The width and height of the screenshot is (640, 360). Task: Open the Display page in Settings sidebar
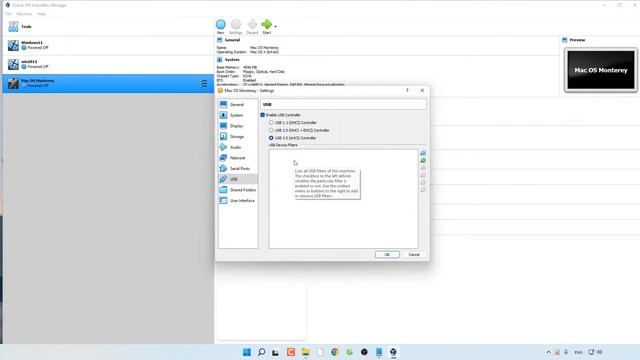237,126
